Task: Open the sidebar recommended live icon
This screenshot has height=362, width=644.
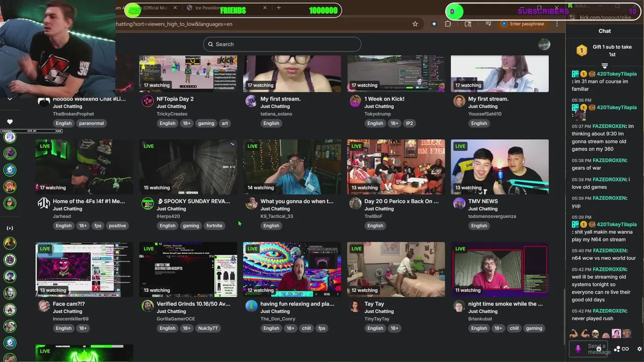Action: click(10, 228)
